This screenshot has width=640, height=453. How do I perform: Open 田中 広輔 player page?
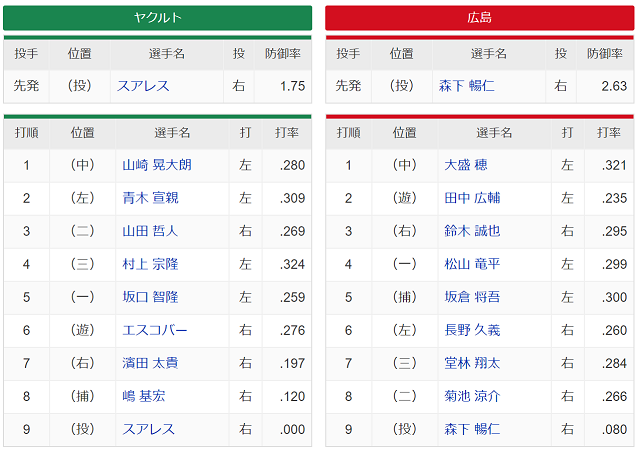coord(472,198)
